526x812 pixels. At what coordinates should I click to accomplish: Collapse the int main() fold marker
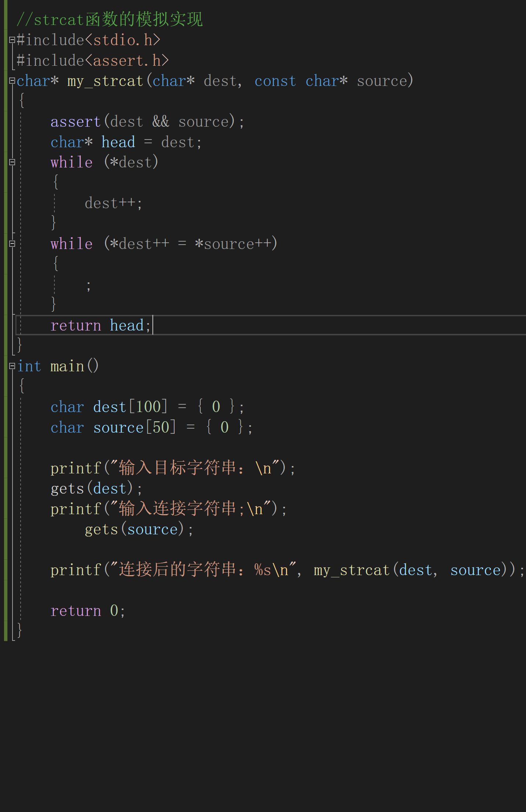(12, 366)
